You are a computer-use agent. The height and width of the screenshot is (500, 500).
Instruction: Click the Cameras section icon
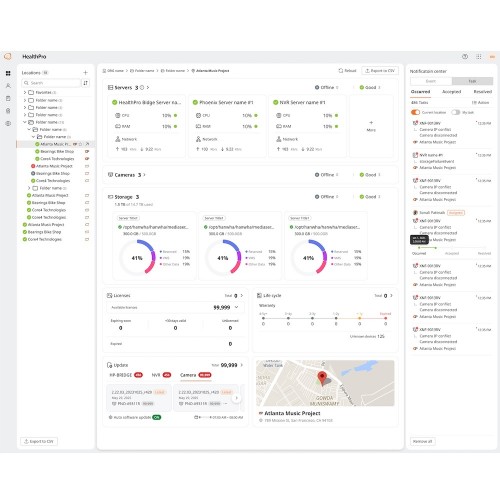pos(110,175)
